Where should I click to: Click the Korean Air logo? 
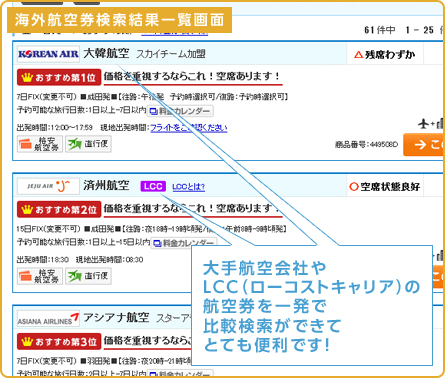tap(48, 54)
